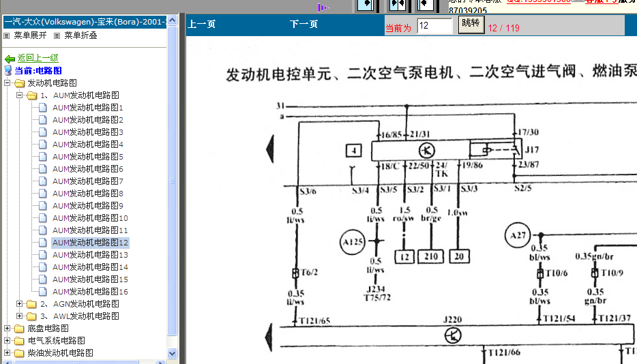Screen dimensions: 637x364
Task: Click the AUM发动机电路图 folder icon
Action: click(31, 95)
